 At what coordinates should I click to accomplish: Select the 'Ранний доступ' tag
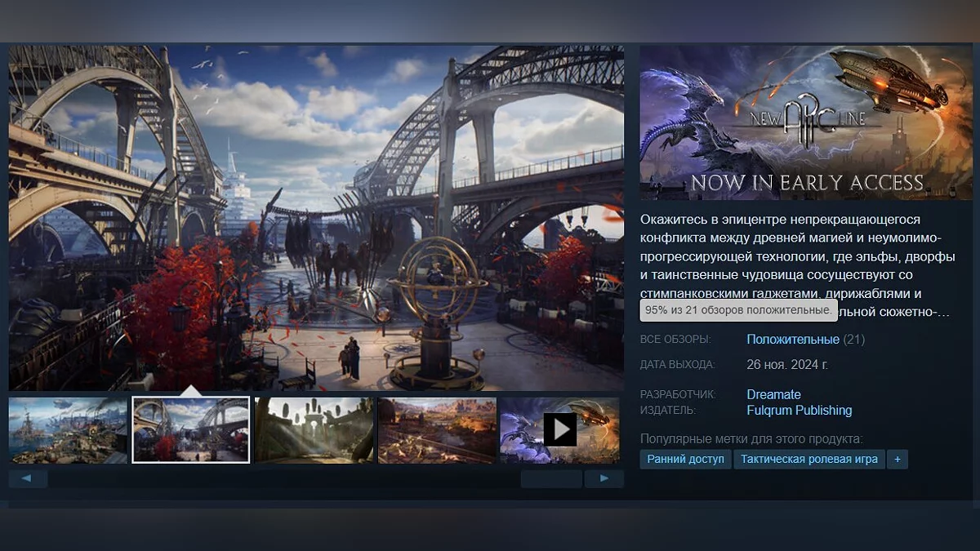point(685,459)
